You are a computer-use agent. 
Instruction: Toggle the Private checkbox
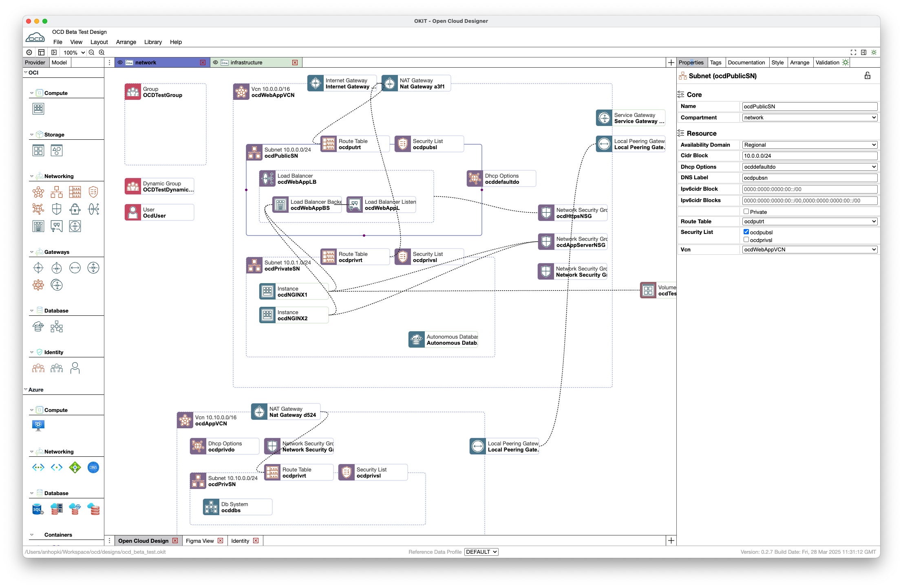click(746, 211)
